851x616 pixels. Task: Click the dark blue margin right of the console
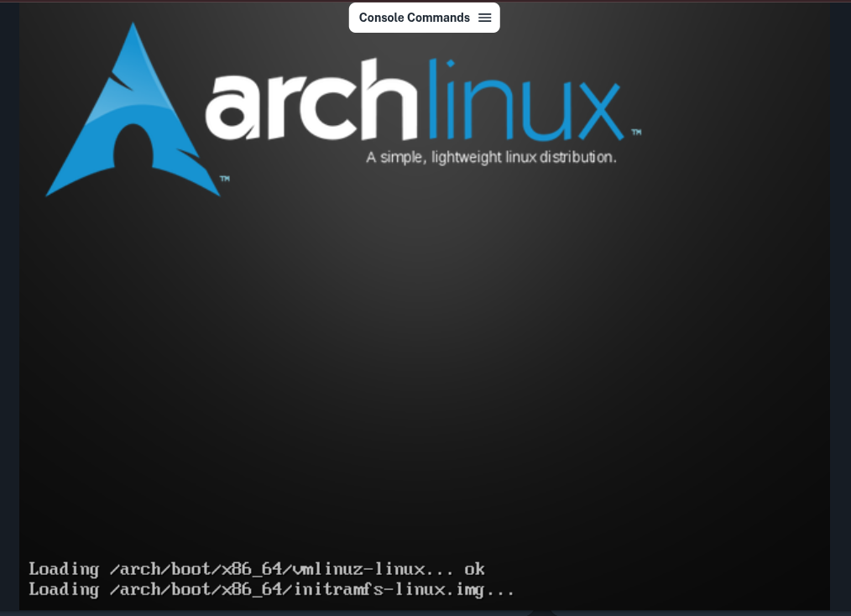[x=840, y=336]
